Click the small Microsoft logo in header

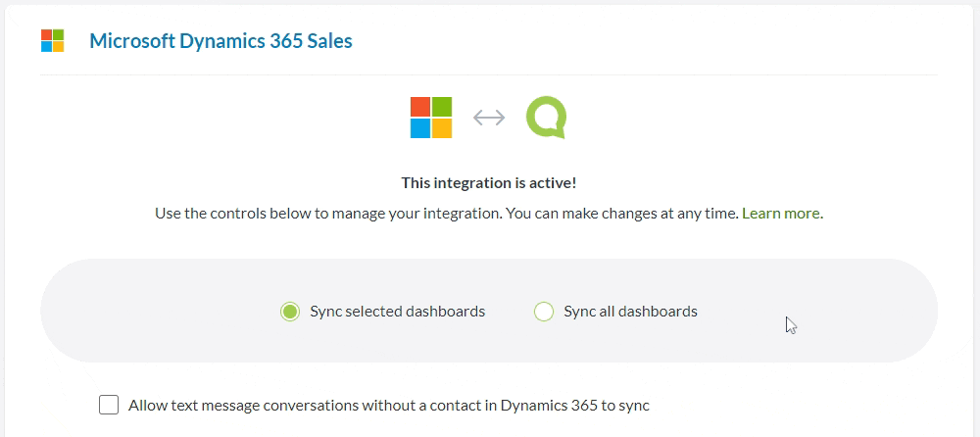53,41
